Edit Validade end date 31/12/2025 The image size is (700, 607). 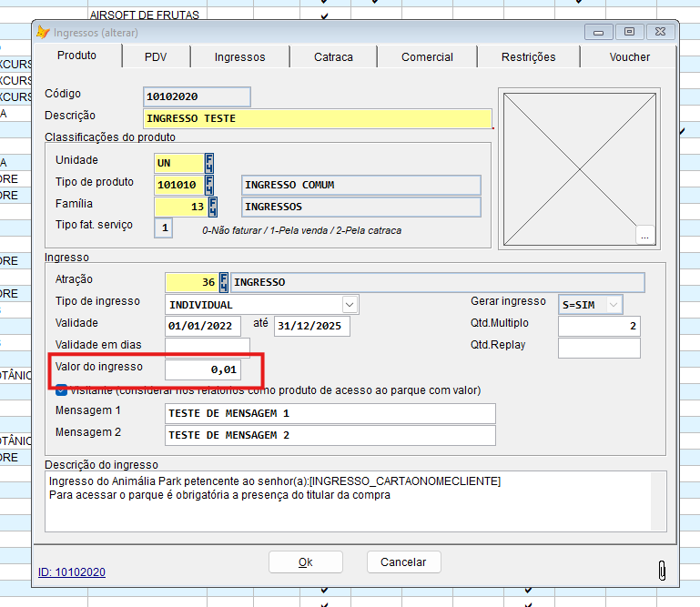tap(312, 326)
